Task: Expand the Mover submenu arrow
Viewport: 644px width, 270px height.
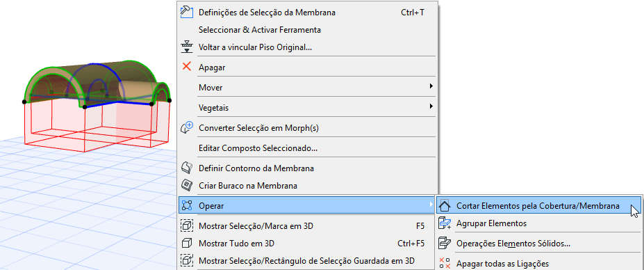Action: pos(431,86)
